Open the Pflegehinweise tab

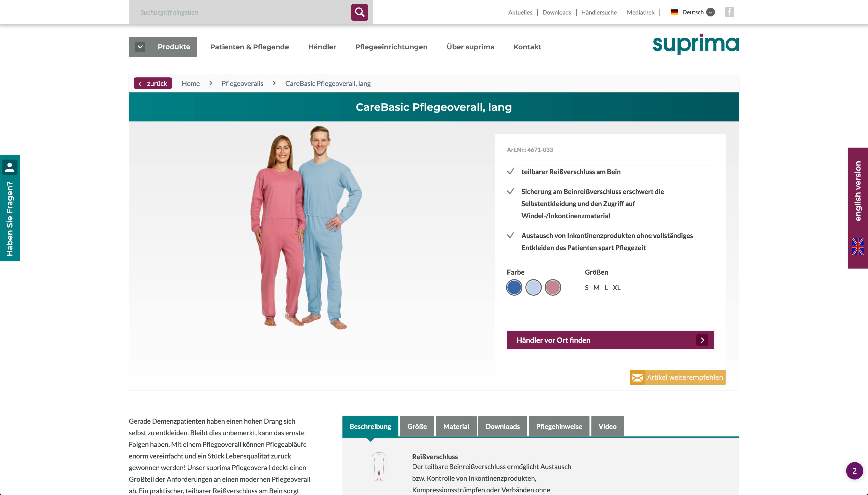tap(559, 426)
